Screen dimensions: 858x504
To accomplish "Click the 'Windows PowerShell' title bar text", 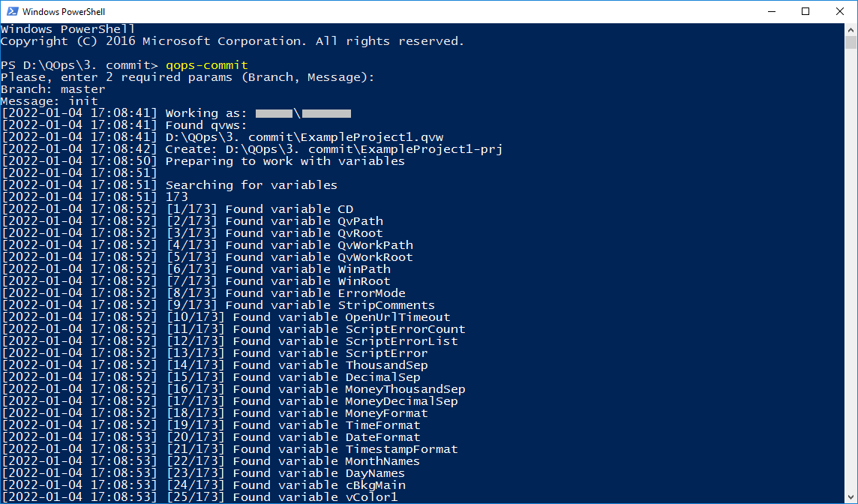I will tap(64, 11).
